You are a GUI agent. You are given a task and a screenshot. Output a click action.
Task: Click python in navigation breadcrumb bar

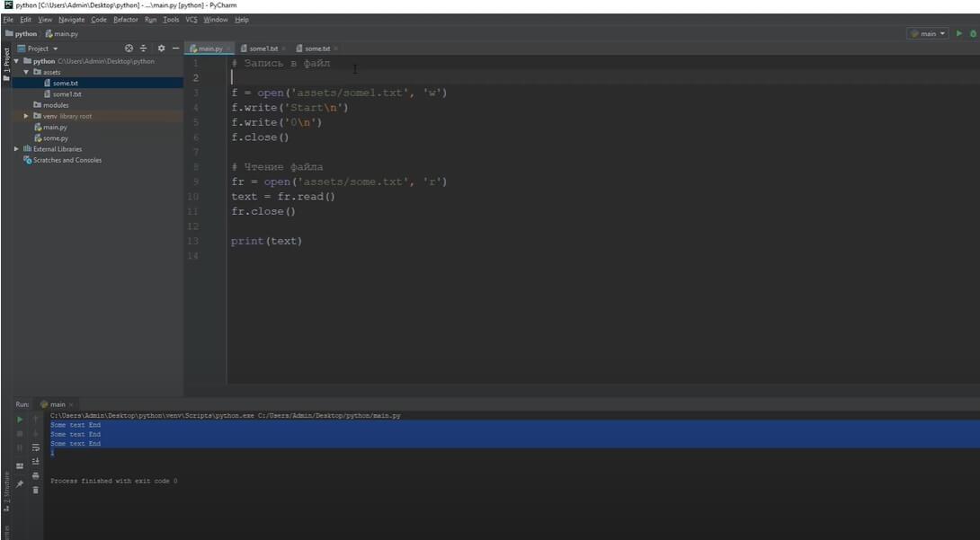click(x=22, y=34)
